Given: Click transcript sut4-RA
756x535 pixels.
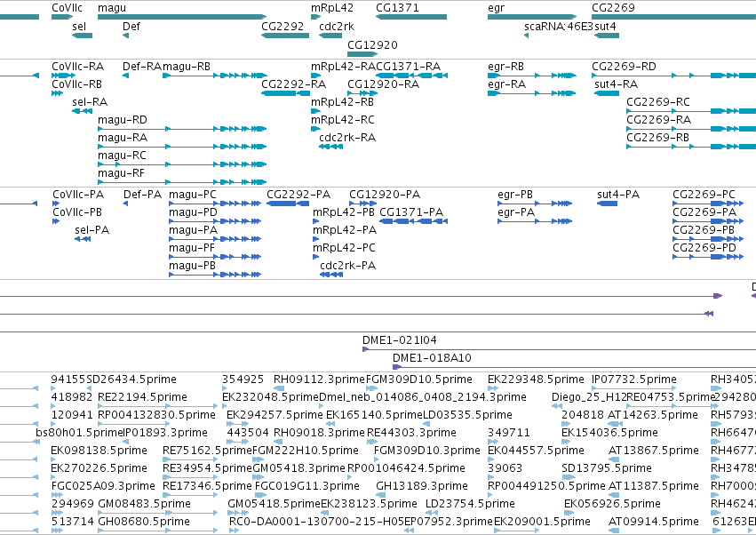Looking at the screenshot, I should pyautogui.click(x=617, y=84).
